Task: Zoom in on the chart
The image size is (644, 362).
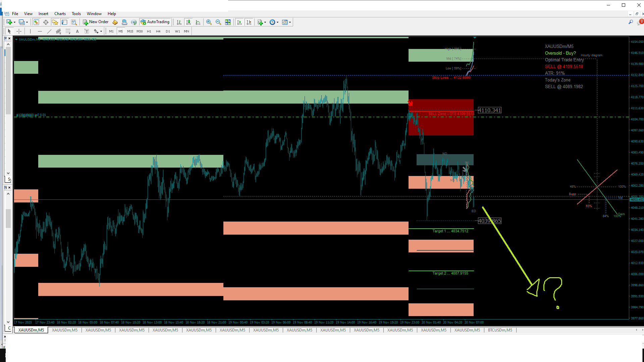Action: pos(209,22)
